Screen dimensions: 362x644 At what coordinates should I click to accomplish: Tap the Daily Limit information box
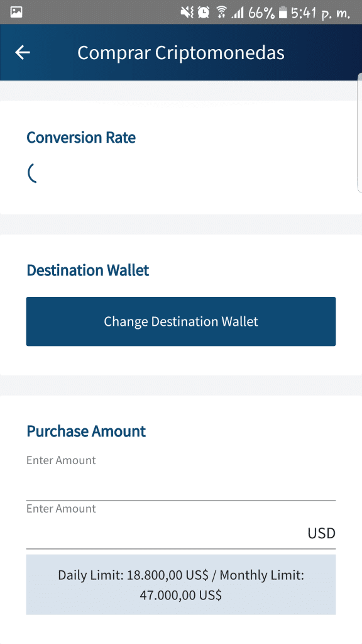tap(180, 584)
